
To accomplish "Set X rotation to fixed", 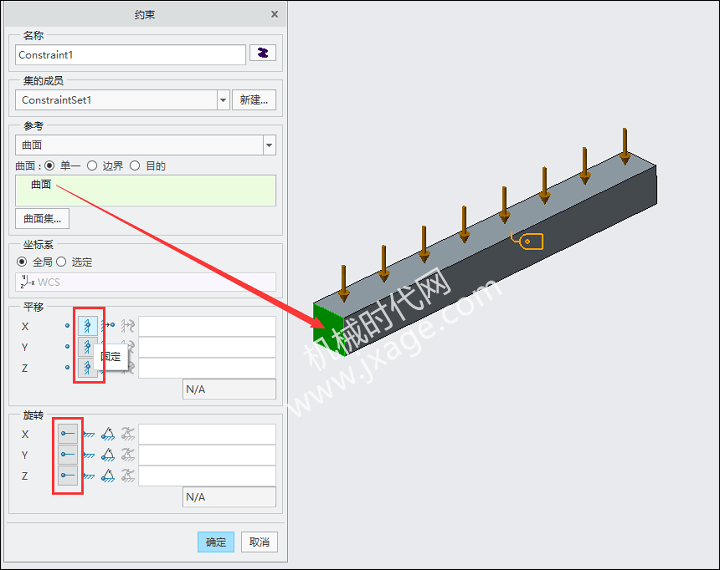I will click(89, 434).
